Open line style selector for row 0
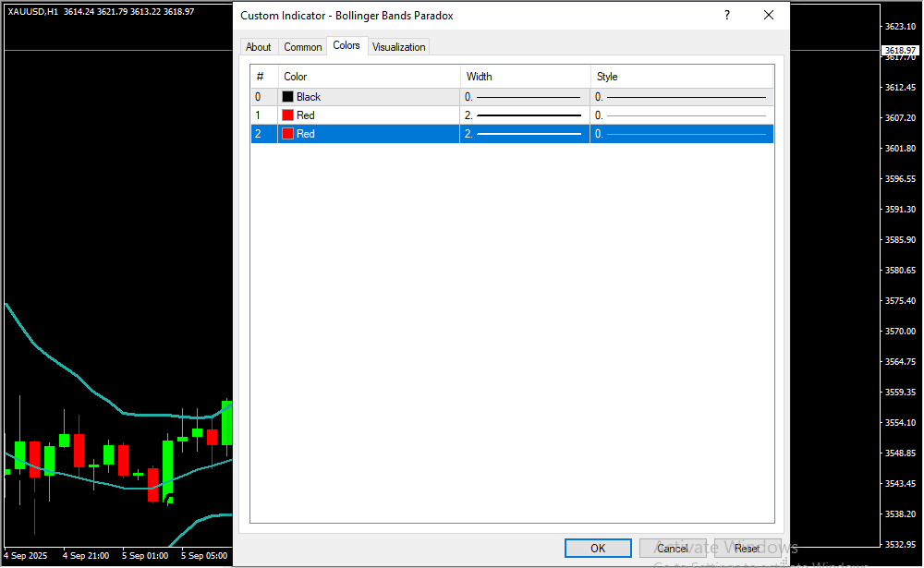 [x=681, y=97]
